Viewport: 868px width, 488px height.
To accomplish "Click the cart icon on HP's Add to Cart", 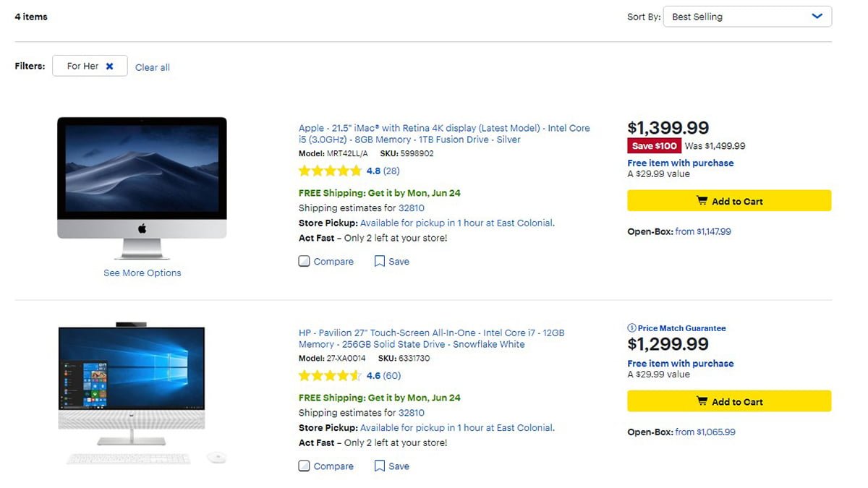I will coord(702,401).
